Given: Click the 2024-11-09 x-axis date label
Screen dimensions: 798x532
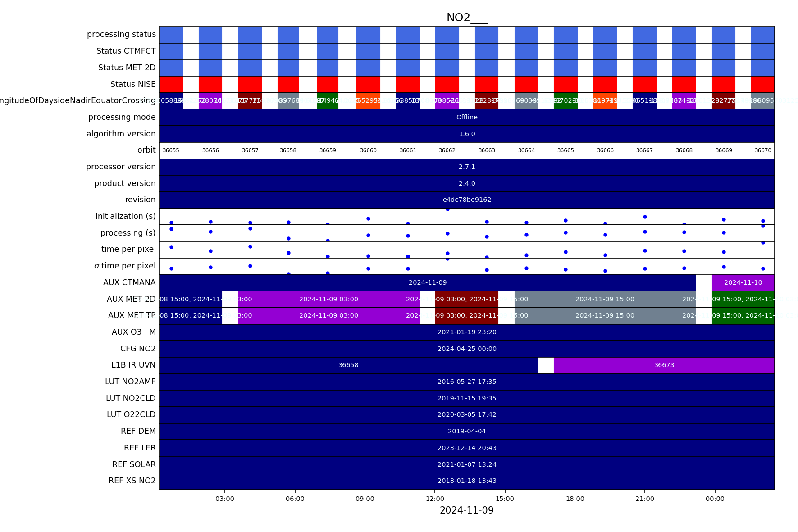Looking at the screenshot, I should pyautogui.click(x=466, y=510).
